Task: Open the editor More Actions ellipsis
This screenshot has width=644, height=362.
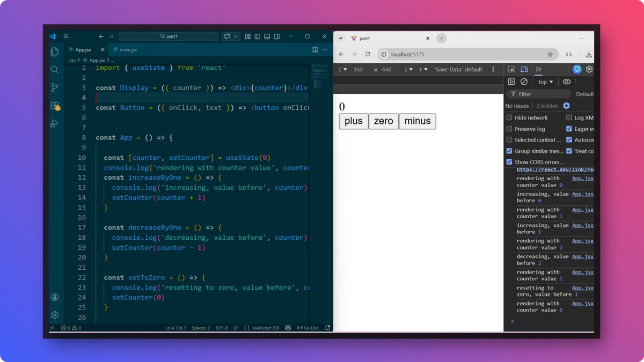Action: point(325,49)
